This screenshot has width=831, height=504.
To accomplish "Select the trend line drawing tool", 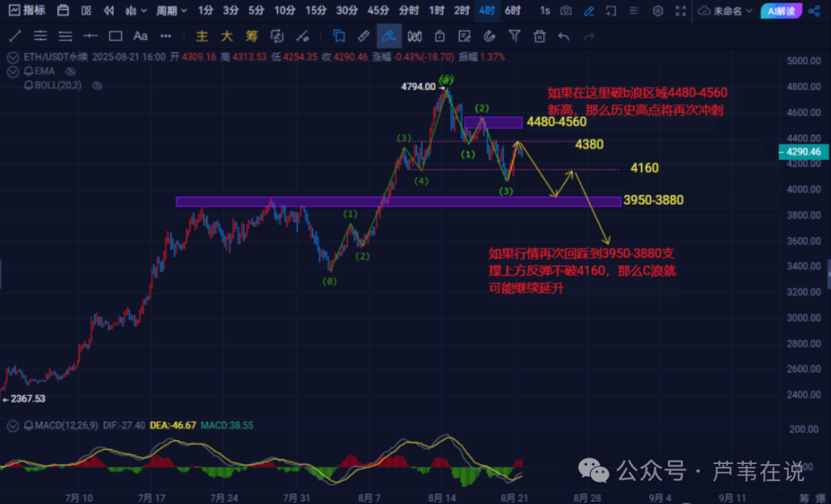I will [x=15, y=36].
